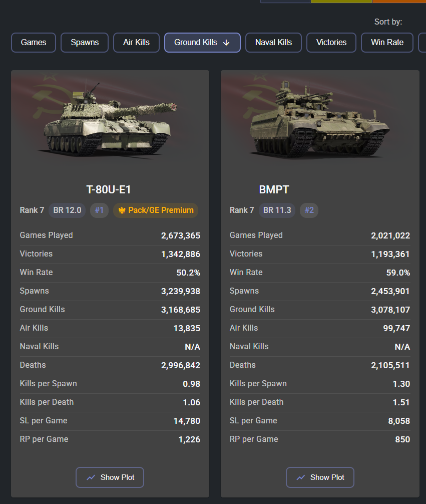The height and width of the screenshot is (504, 426).
Task: Sort by Naval Kills
Action: (273, 43)
